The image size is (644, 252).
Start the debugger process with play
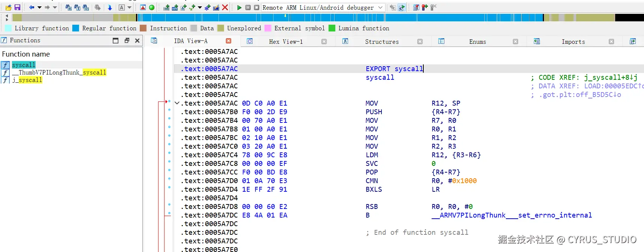239,7
